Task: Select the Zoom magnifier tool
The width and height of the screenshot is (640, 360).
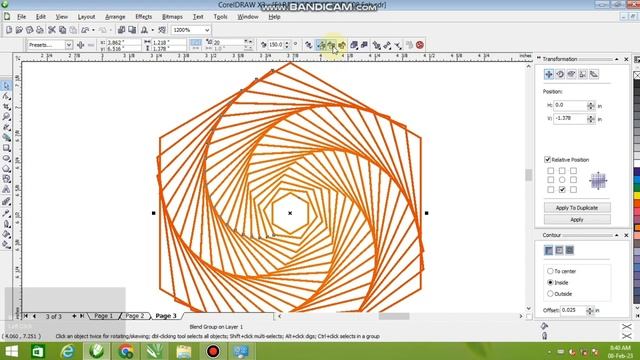Action: click(6, 117)
